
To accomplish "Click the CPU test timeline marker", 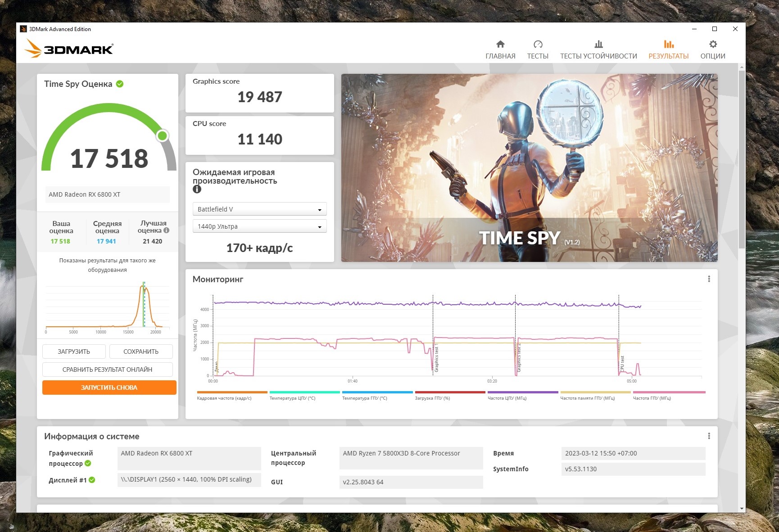I will coord(622,364).
